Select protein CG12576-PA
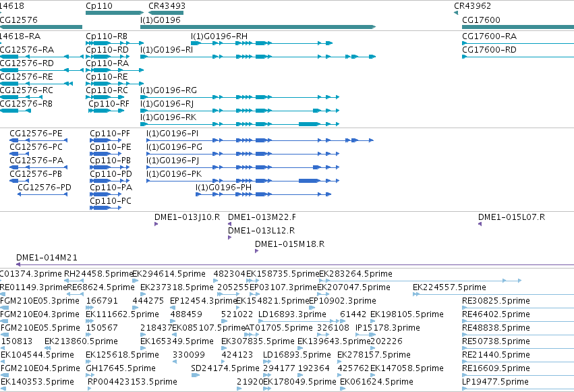Viewport: 574px width, 392px height. pos(38,167)
